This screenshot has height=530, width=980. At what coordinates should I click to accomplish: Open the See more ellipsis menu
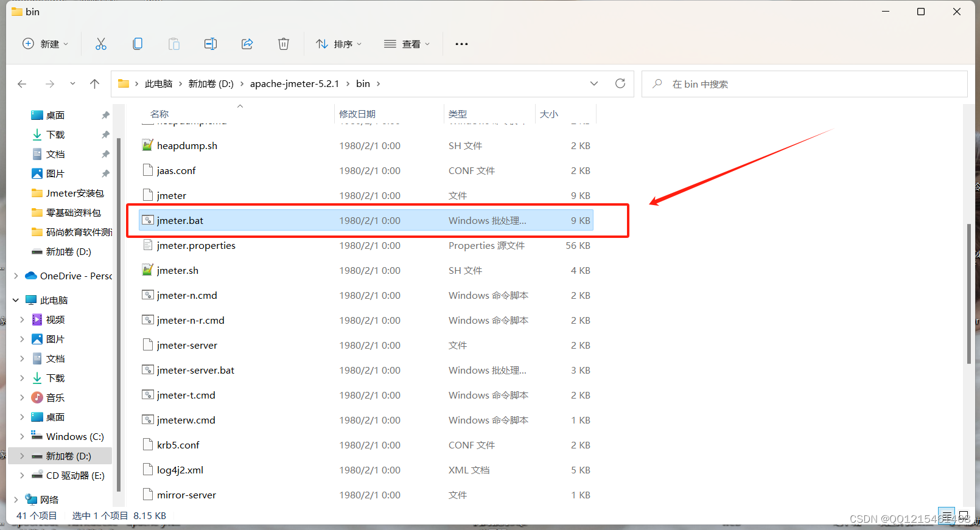tap(462, 44)
